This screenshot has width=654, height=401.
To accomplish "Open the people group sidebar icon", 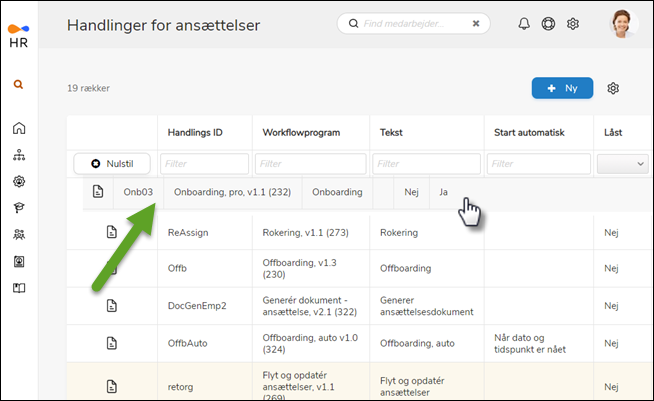I will [x=19, y=235].
